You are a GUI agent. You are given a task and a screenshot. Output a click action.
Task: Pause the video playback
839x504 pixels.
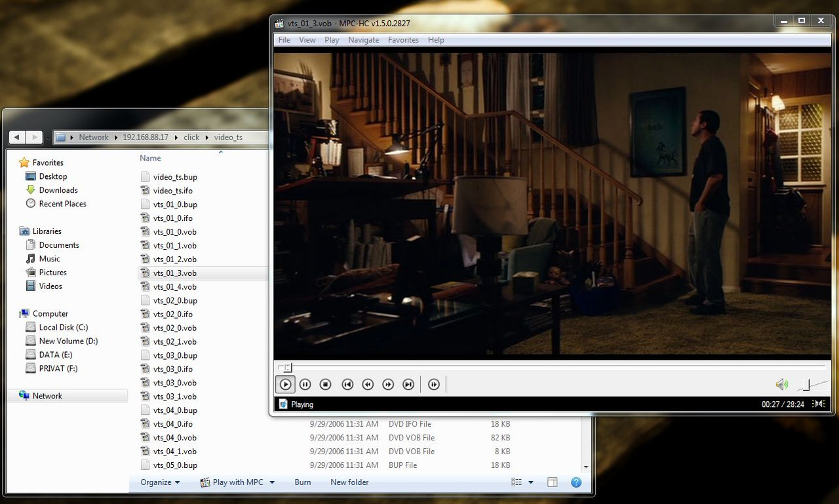305,385
